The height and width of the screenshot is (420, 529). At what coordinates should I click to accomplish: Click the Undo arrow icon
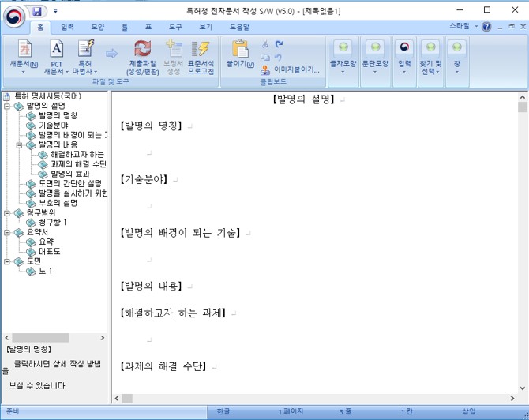pos(278,57)
